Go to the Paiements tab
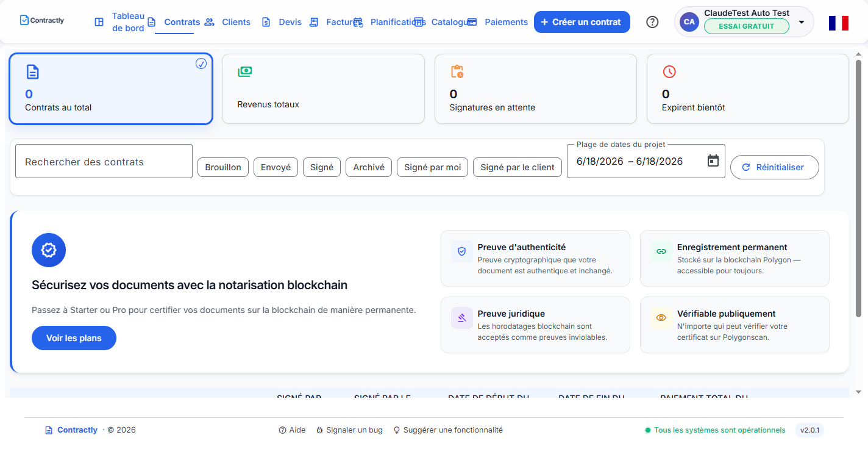 pyautogui.click(x=507, y=22)
